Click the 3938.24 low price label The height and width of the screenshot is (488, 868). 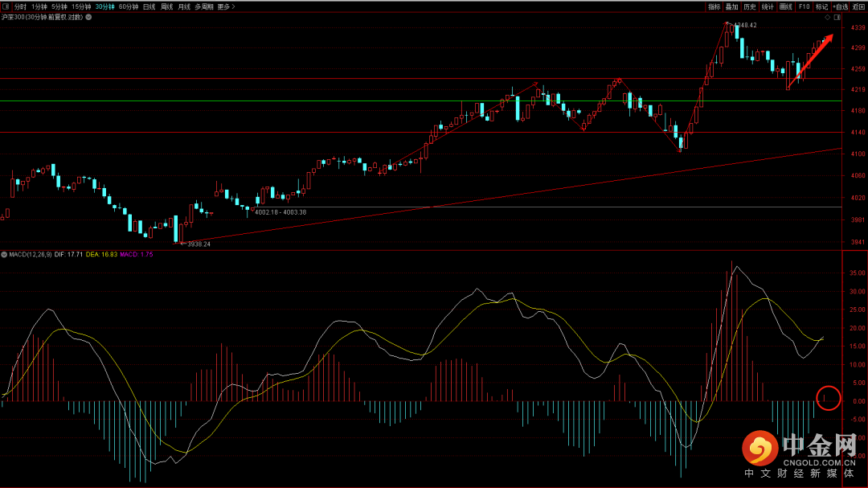199,244
